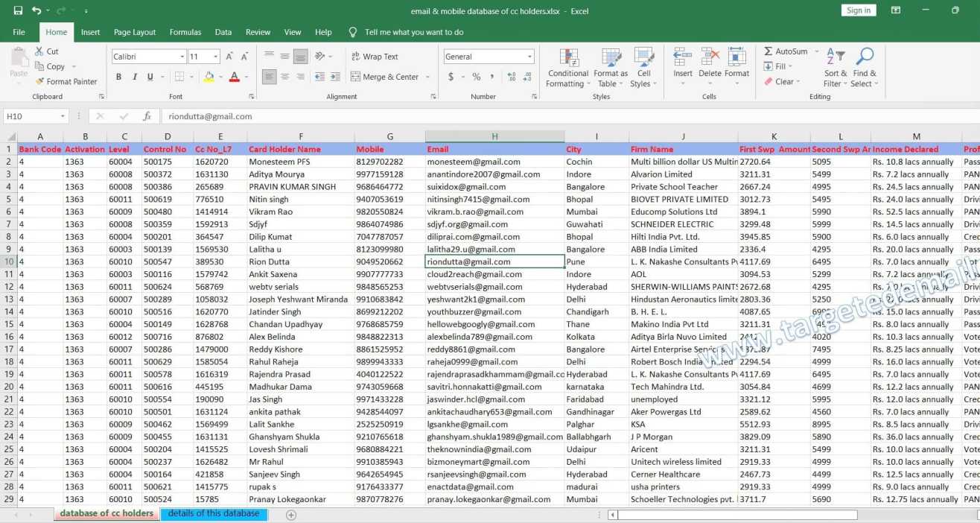The height and width of the screenshot is (523, 980).
Task: Toggle Italic formatting
Action: coord(135,77)
